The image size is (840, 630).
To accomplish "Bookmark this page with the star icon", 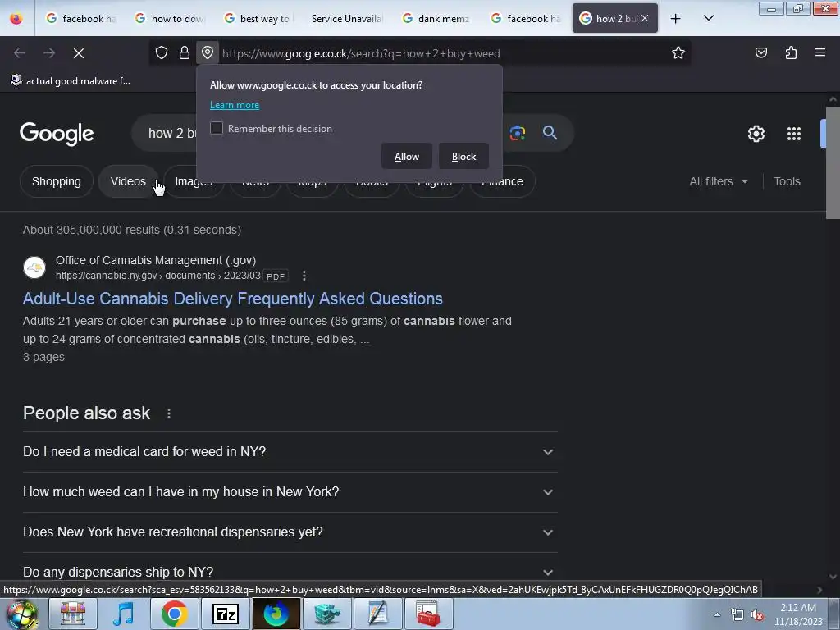I will pos(678,52).
